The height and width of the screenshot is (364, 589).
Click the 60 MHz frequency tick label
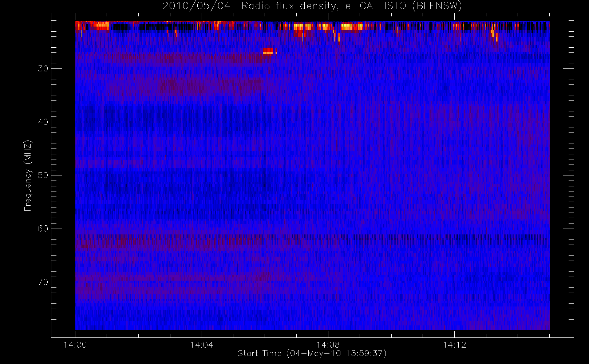point(43,229)
